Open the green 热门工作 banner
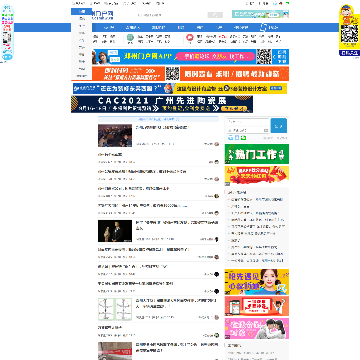360x360 pixels. point(257,154)
